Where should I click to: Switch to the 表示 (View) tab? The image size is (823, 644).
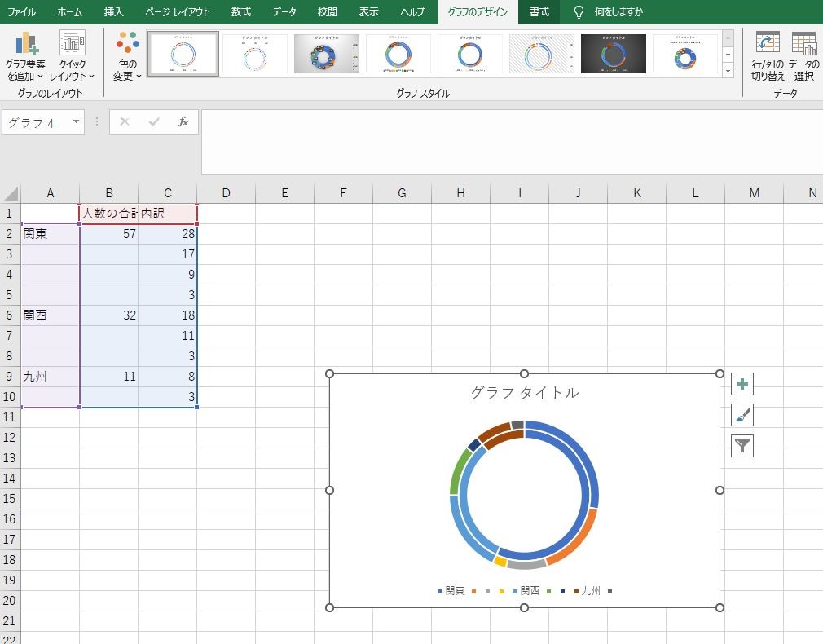click(369, 11)
